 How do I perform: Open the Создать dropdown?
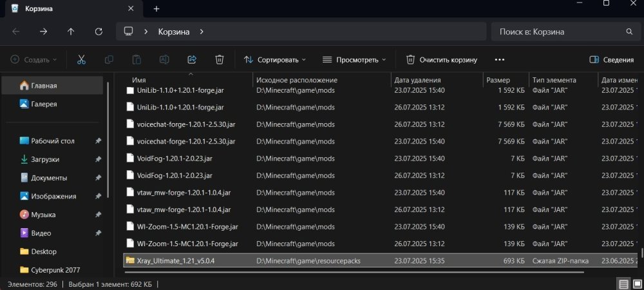[33, 59]
